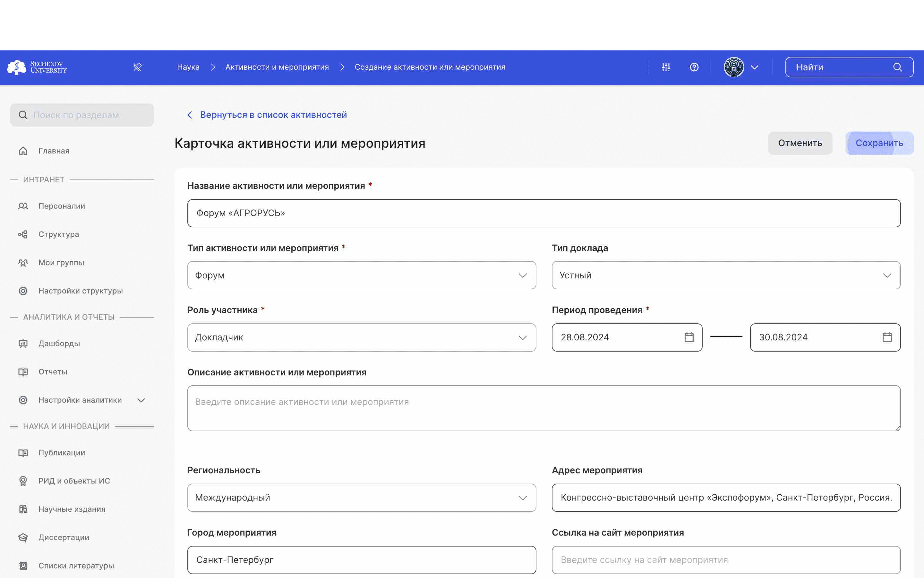The width and height of the screenshot is (924, 578).
Task: Click the Настройки структуры gear icon
Action: 23,291
